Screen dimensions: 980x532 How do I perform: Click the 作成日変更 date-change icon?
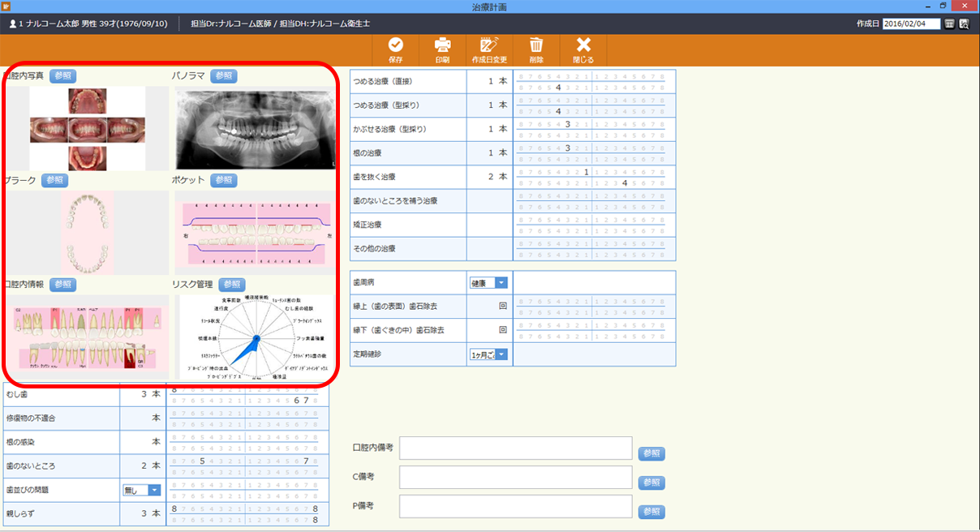click(x=489, y=45)
